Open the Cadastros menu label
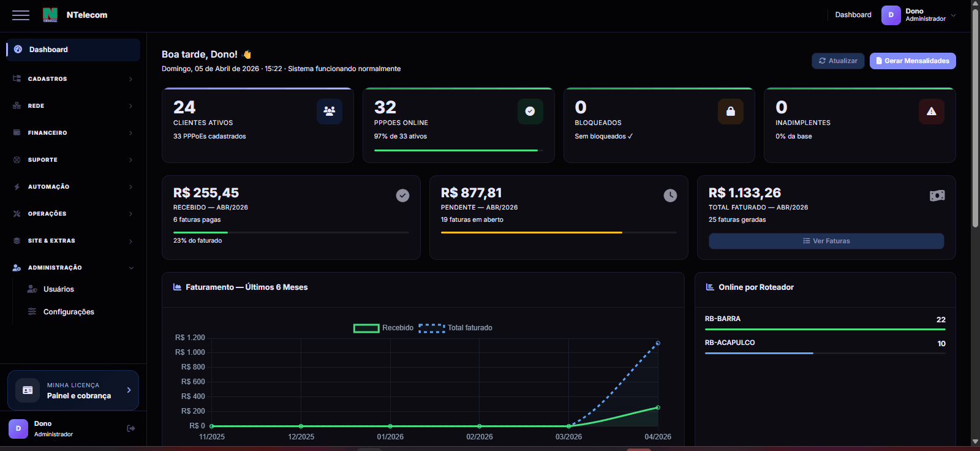The height and width of the screenshot is (451, 980). (47, 79)
